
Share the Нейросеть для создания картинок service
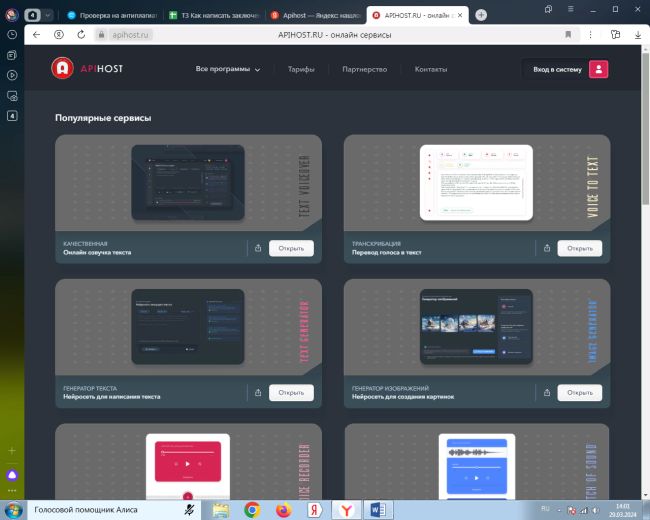pyautogui.click(x=547, y=392)
